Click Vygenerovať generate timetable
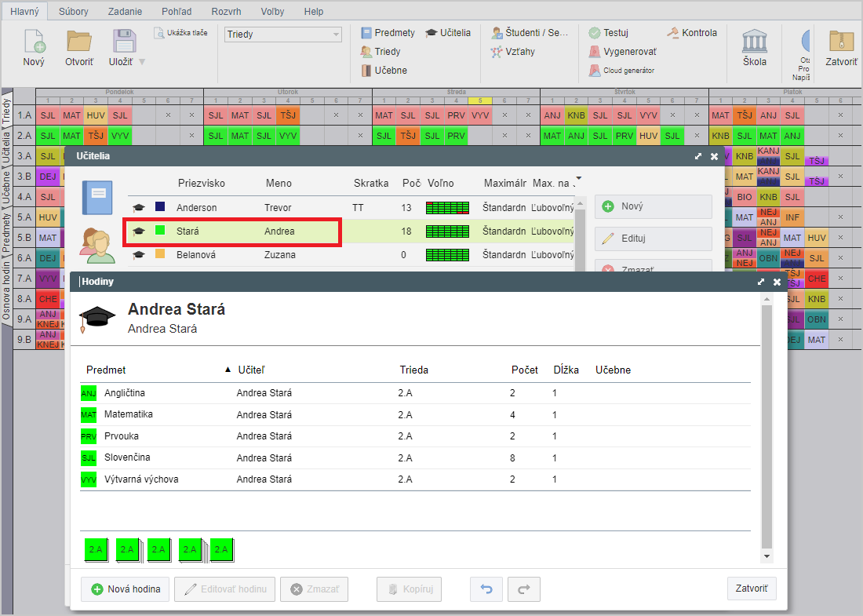863x616 pixels. (622, 52)
